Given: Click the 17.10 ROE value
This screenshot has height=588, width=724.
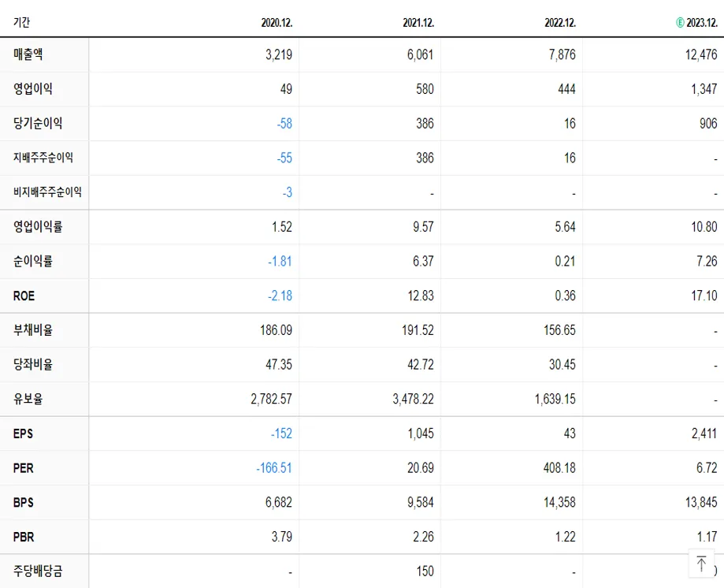Looking at the screenshot, I should 704,296.
